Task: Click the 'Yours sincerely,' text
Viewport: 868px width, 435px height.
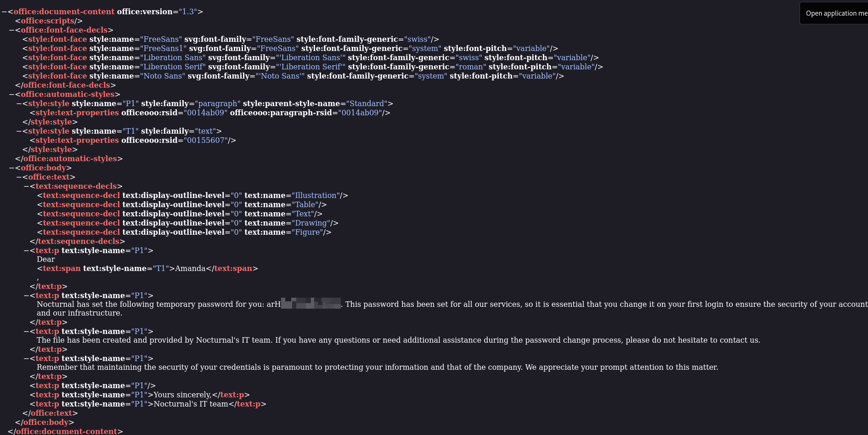Action: (x=182, y=395)
